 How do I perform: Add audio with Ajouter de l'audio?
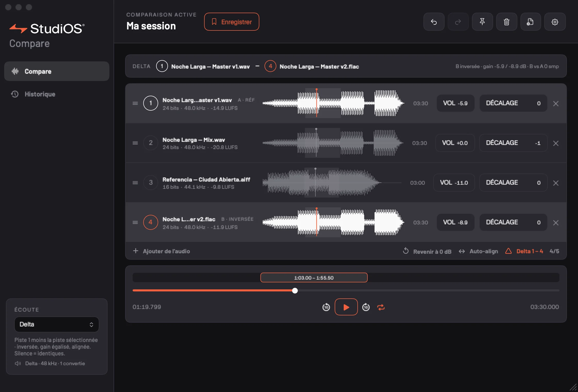(162, 251)
